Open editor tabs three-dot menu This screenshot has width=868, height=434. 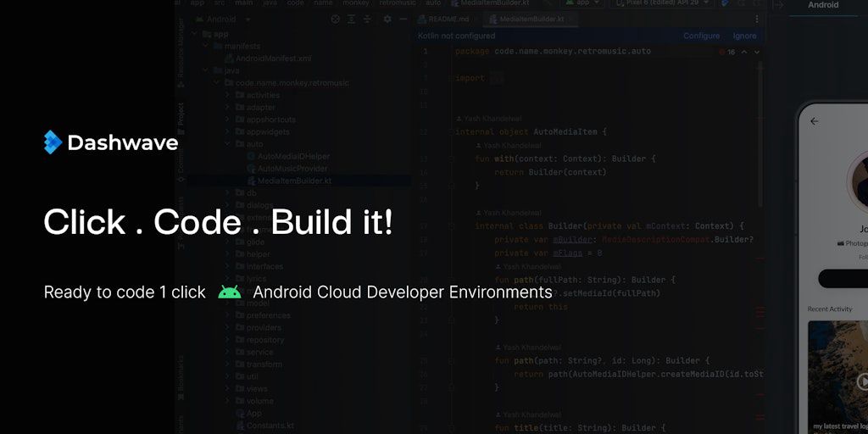(x=757, y=19)
